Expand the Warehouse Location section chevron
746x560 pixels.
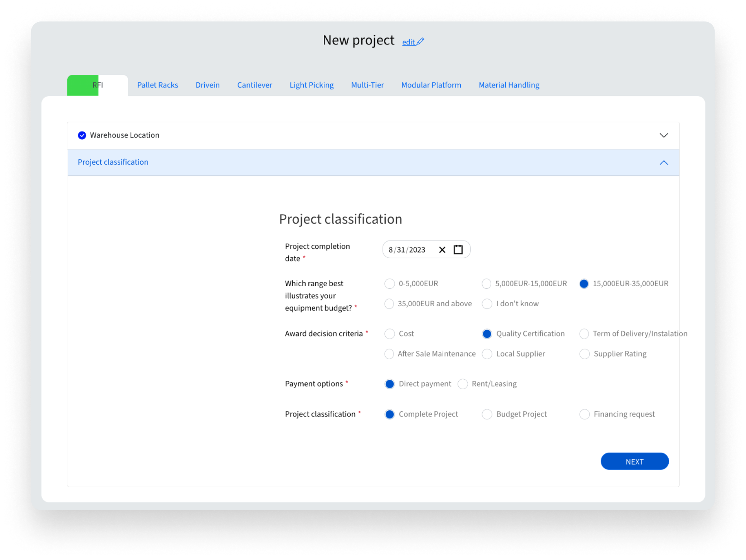pos(664,135)
